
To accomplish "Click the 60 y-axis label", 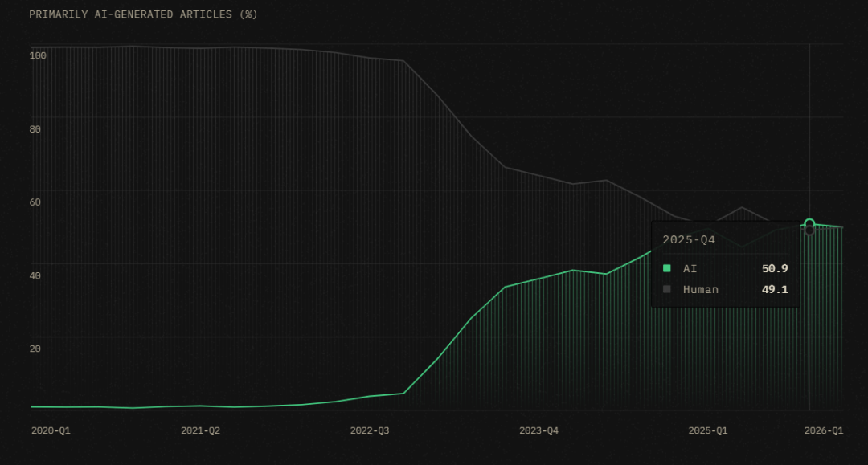I will pyautogui.click(x=35, y=202).
